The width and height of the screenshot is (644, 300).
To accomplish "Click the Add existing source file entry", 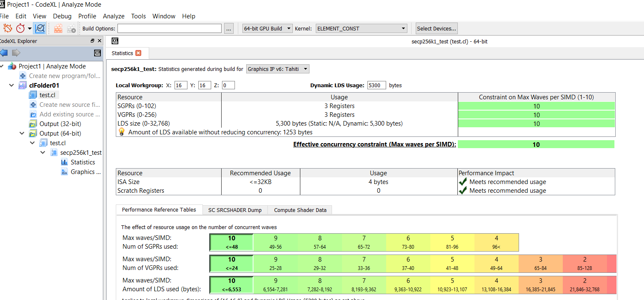I will [x=70, y=114].
